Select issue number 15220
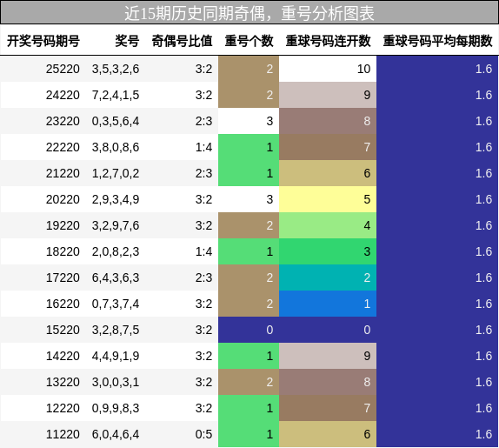The height and width of the screenshot is (448, 499). click(63, 330)
